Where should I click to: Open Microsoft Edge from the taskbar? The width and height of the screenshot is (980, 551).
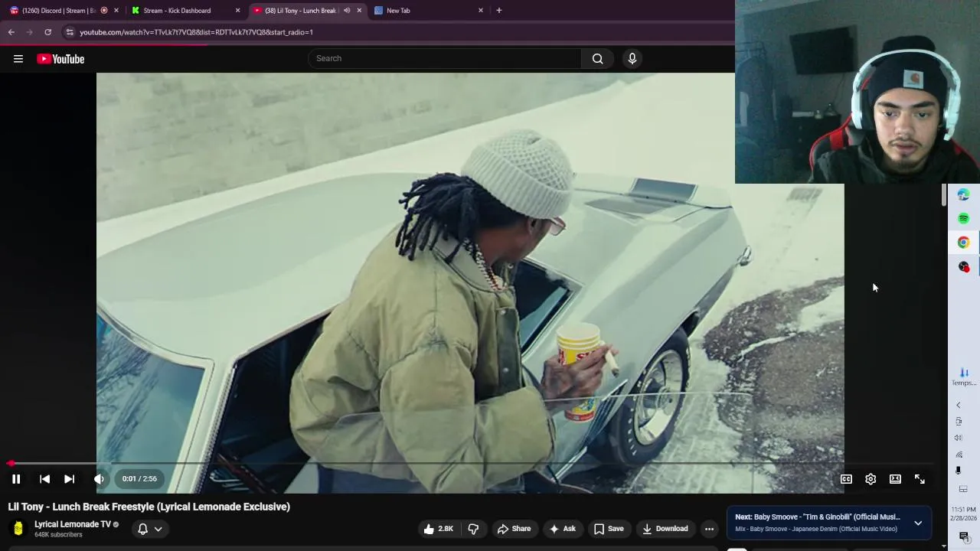click(963, 194)
